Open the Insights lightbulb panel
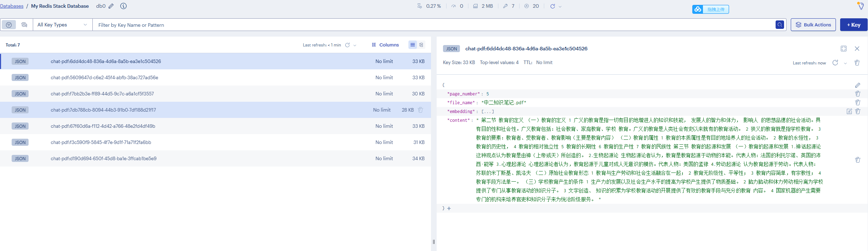The image size is (868, 251). [x=861, y=6]
